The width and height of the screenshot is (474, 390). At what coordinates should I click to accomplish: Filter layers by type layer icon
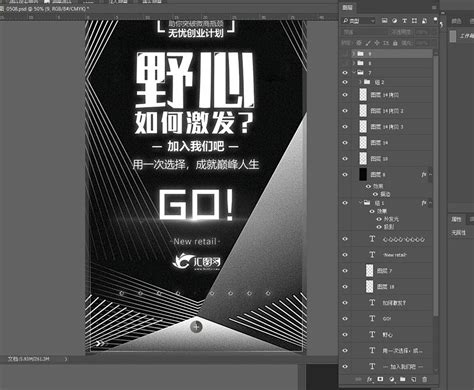(404, 21)
